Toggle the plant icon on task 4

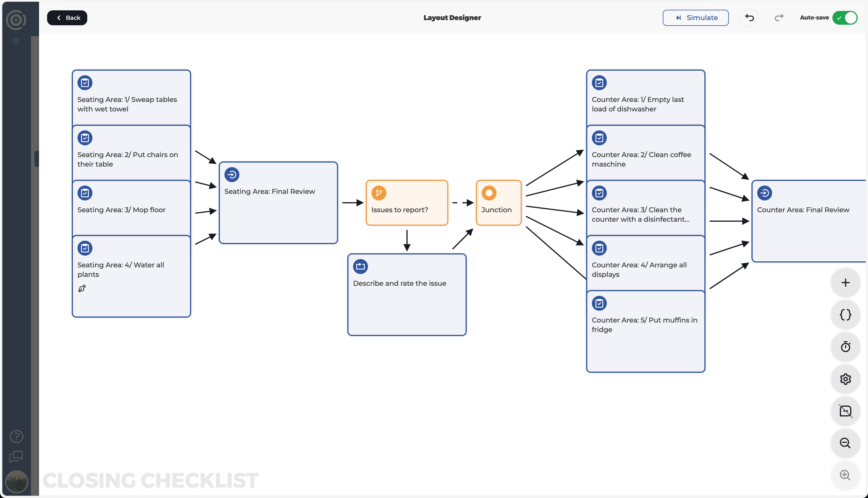click(82, 288)
